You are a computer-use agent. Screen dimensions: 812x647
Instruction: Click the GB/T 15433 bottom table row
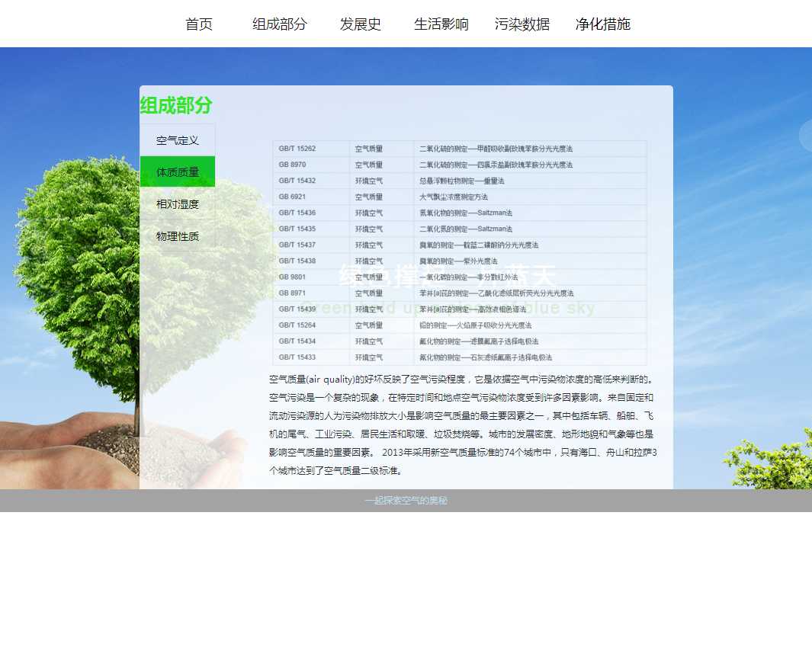459,357
